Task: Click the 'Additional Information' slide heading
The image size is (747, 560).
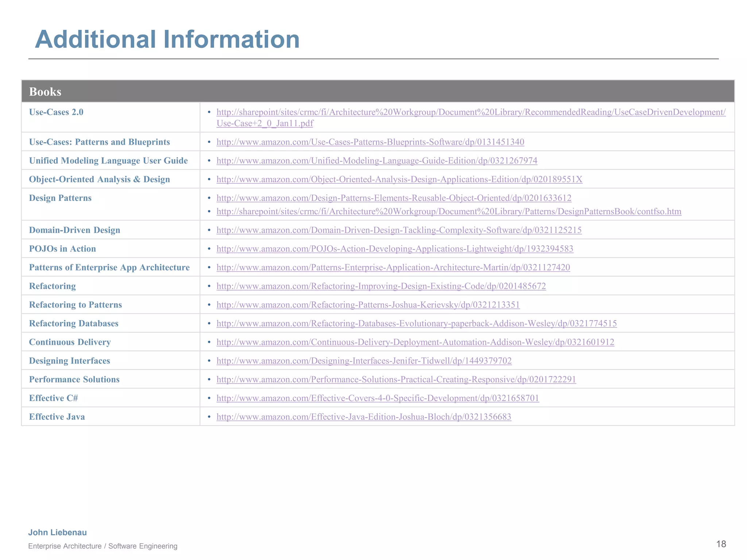Action: 167,39
